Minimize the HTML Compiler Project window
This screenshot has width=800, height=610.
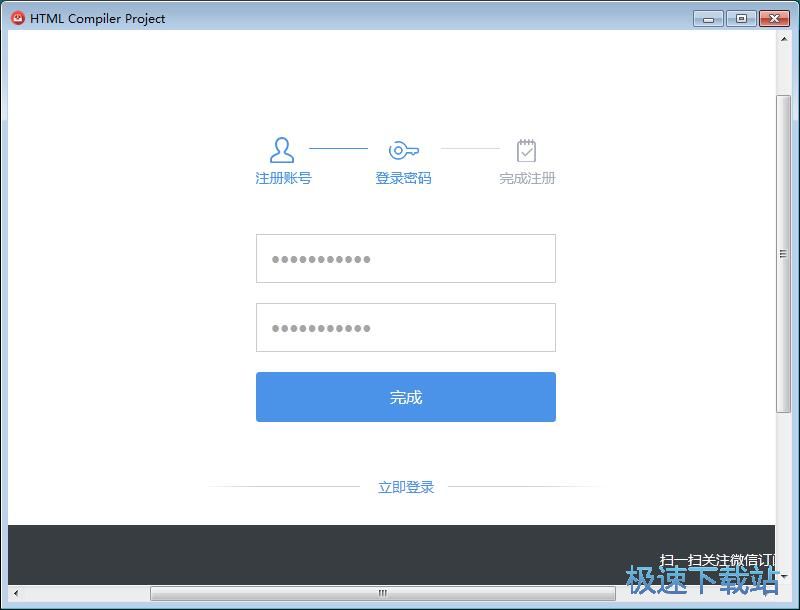click(x=708, y=19)
